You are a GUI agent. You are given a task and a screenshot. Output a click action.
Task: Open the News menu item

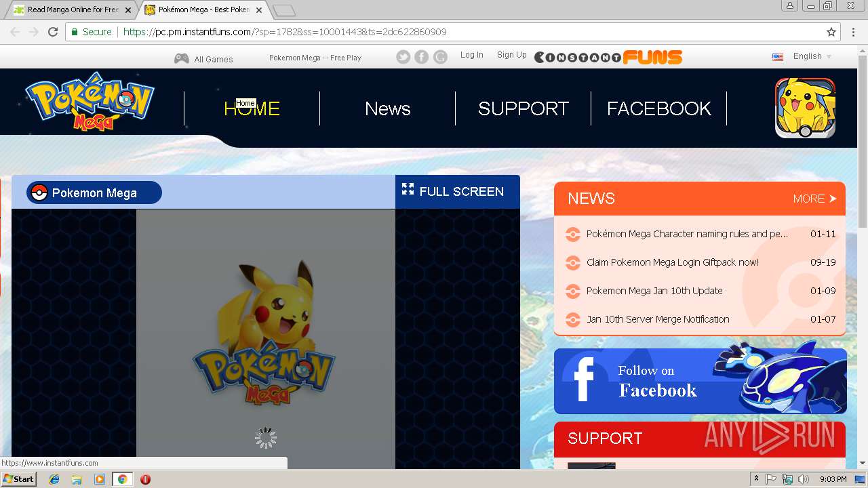point(388,108)
